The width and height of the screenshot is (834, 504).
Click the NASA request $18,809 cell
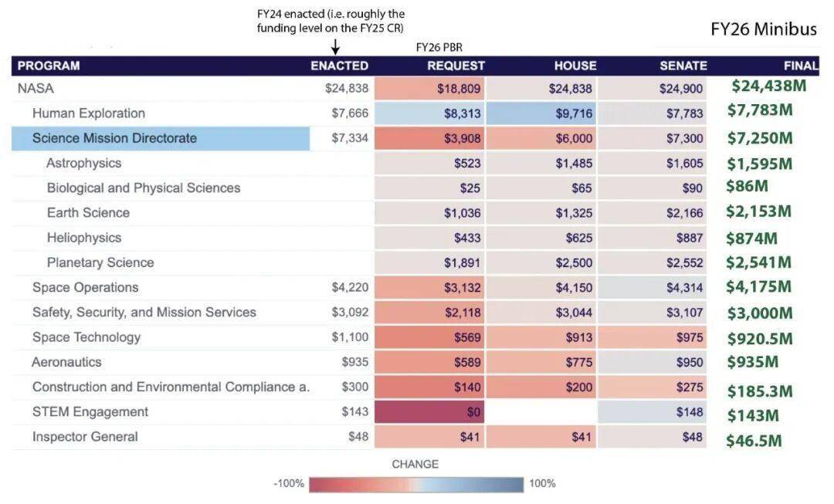tap(429, 88)
